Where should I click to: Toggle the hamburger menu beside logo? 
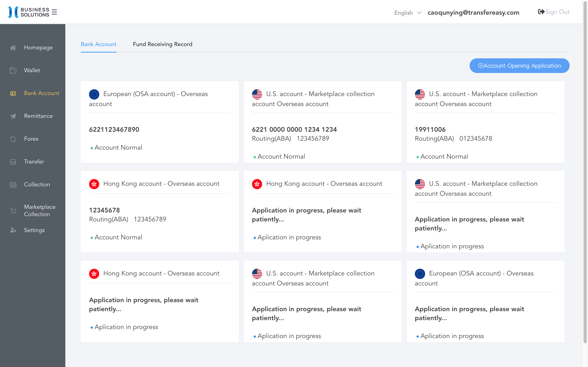pos(55,12)
